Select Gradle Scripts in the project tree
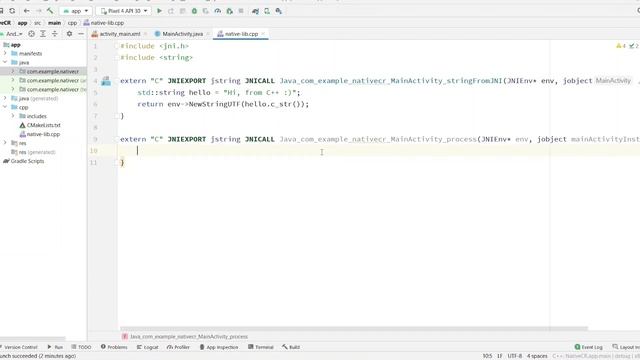640x360 pixels. click(x=24, y=161)
